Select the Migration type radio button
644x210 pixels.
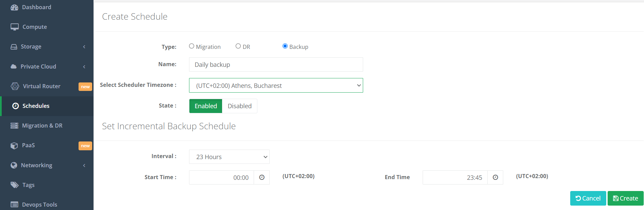pos(192,46)
